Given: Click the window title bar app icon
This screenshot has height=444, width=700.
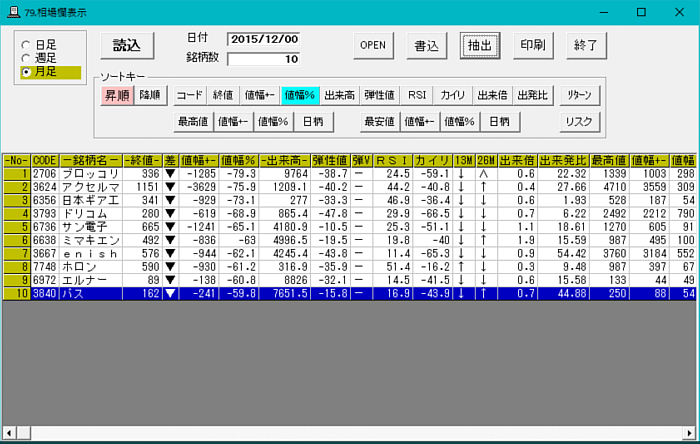Looking at the screenshot, I should pos(13,12).
